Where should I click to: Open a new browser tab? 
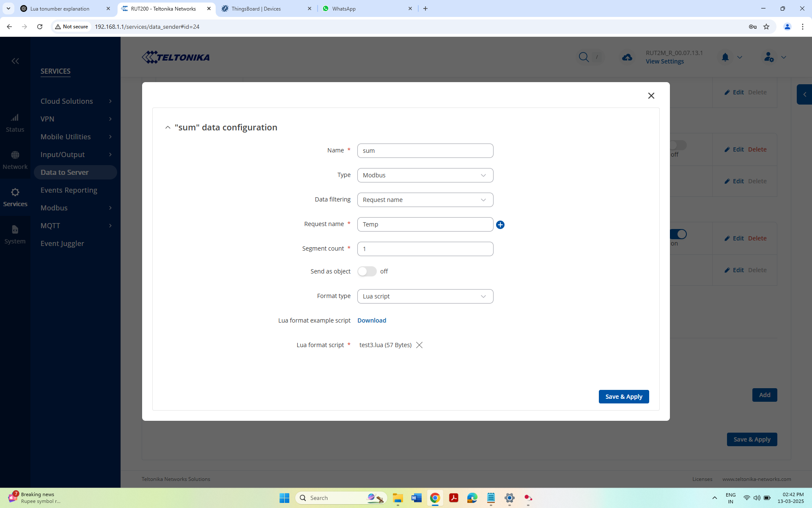click(x=425, y=8)
